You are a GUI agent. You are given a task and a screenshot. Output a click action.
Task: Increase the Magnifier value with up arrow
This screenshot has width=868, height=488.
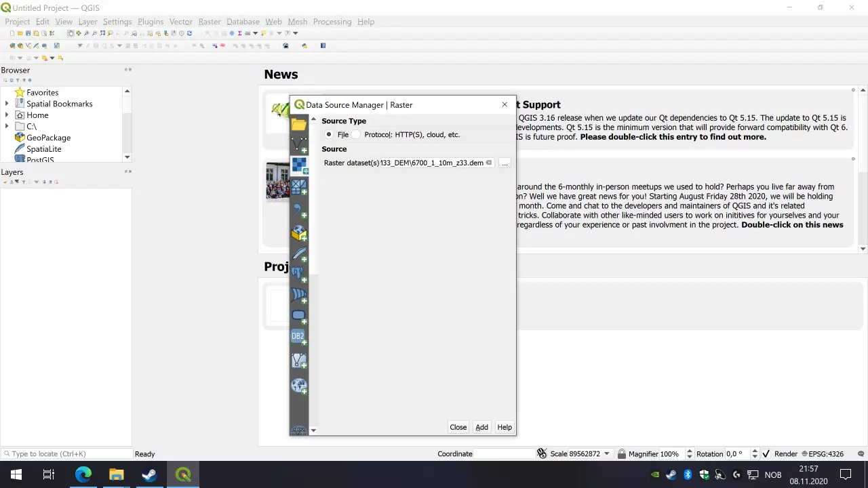click(690, 451)
